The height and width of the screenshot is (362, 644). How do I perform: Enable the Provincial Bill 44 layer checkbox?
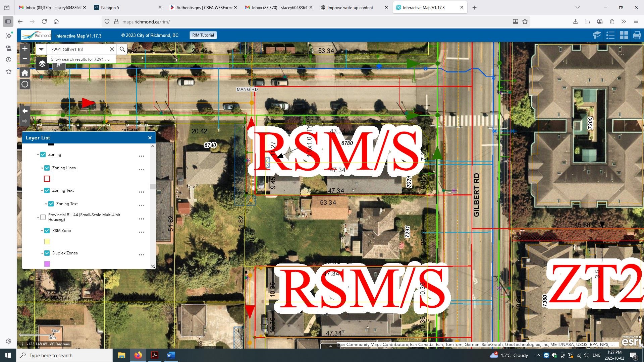(43, 217)
